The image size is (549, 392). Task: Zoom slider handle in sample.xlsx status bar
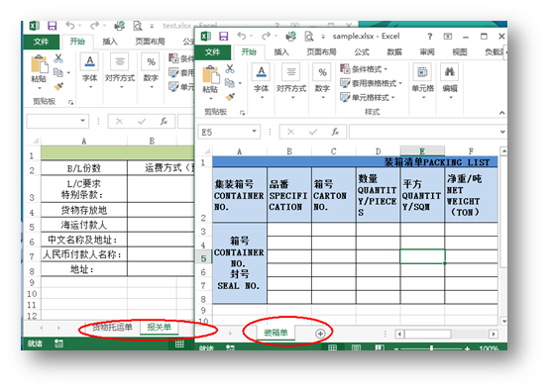pos(431,347)
